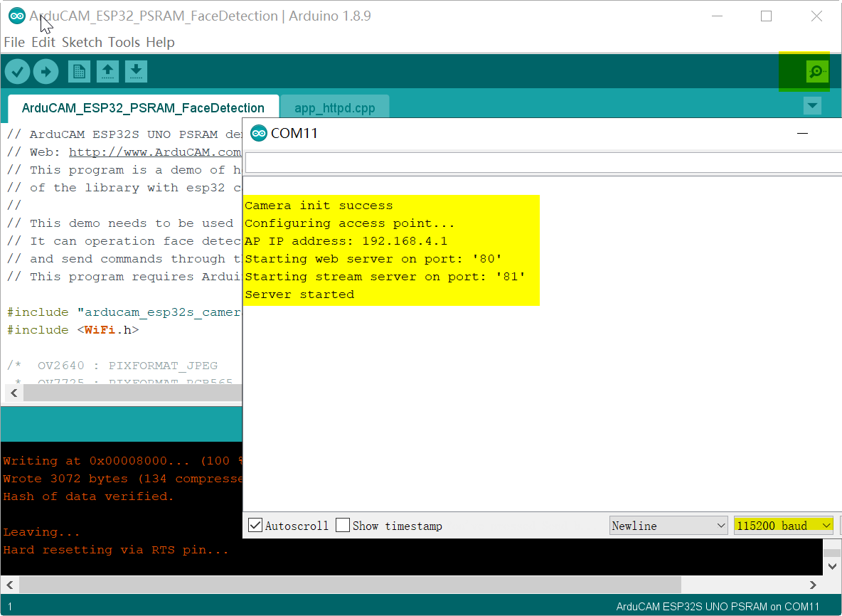Click 'Starting stream server on port' line
This screenshot has width=842, height=616.
point(385,277)
